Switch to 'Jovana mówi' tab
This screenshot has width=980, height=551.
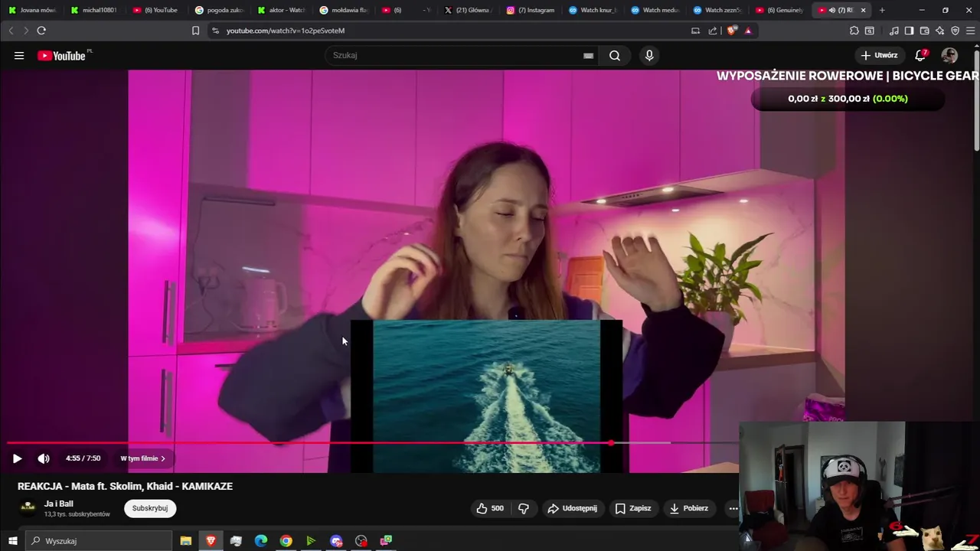click(x=32, y=10)
